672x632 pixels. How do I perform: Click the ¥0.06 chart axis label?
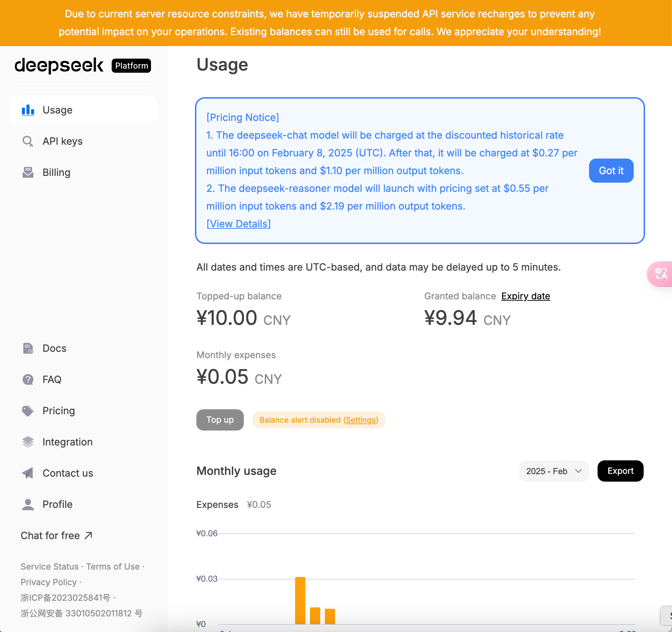click(x=207, y=533)
